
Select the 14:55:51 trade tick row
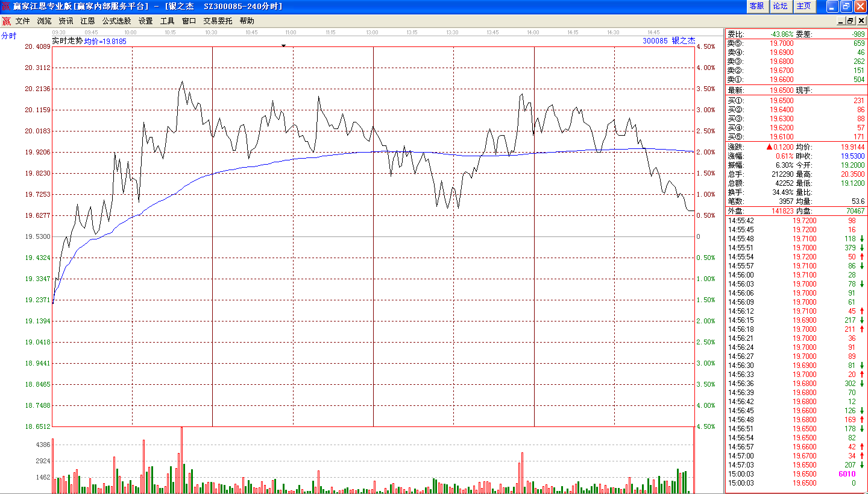click(x=796, y=248)
